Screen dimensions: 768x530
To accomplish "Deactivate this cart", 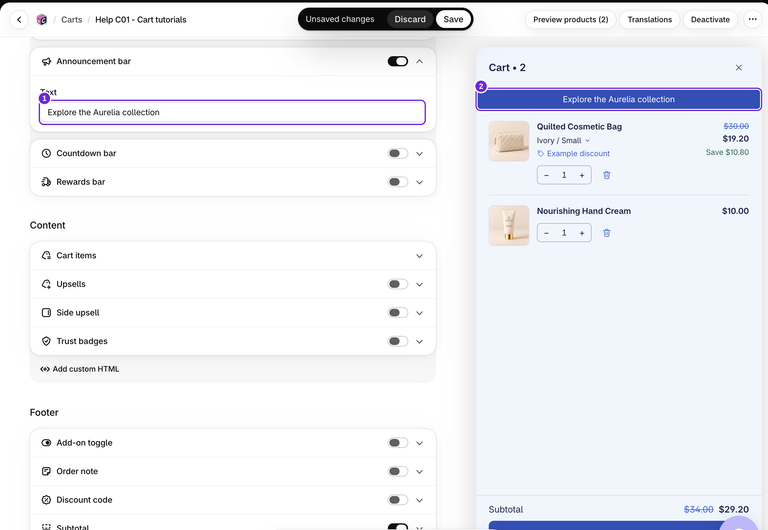I will click(710, 20).
